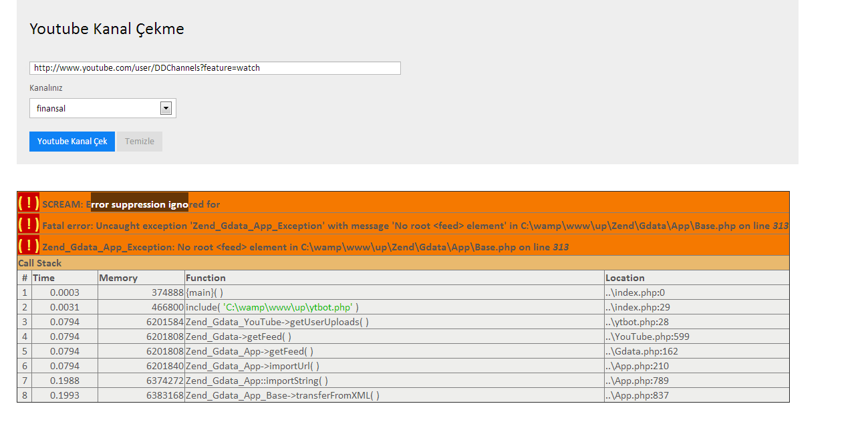Click location '..\App.php:837'
Viewport: 868px width, 442px height.
[637, 395]
